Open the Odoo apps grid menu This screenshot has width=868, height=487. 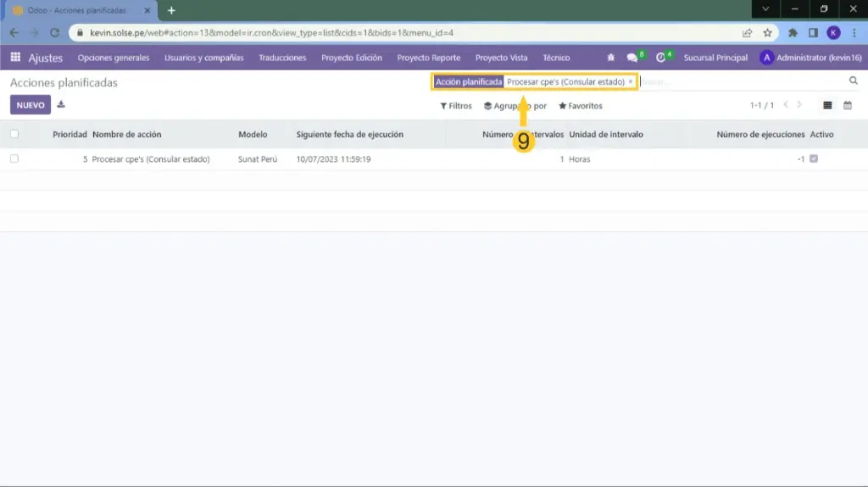[x=15, y=58]
